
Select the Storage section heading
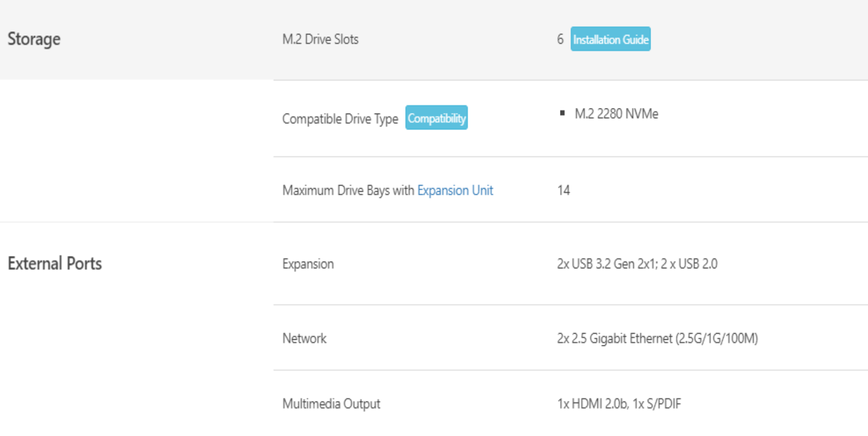pos(34,39)
